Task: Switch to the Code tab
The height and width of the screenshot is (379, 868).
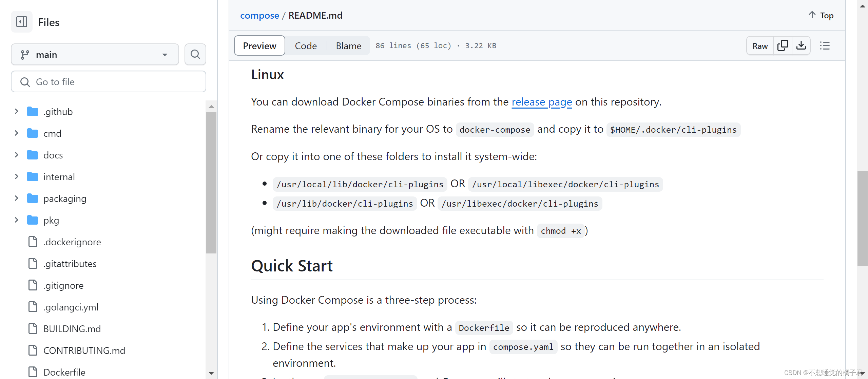Action: pyautogui.click(x=306, y=45)
